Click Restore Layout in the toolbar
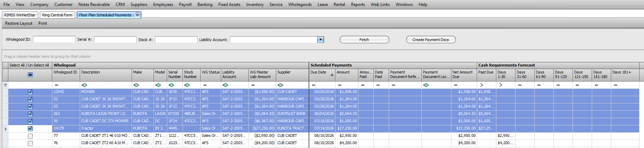Image resolution: width=644 pixels, height=148 pixels. [x=19, y=23]
